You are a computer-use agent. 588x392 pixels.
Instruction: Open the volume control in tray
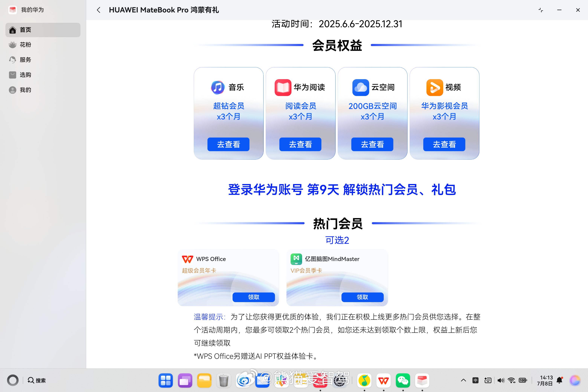click(x=501, y=381)
